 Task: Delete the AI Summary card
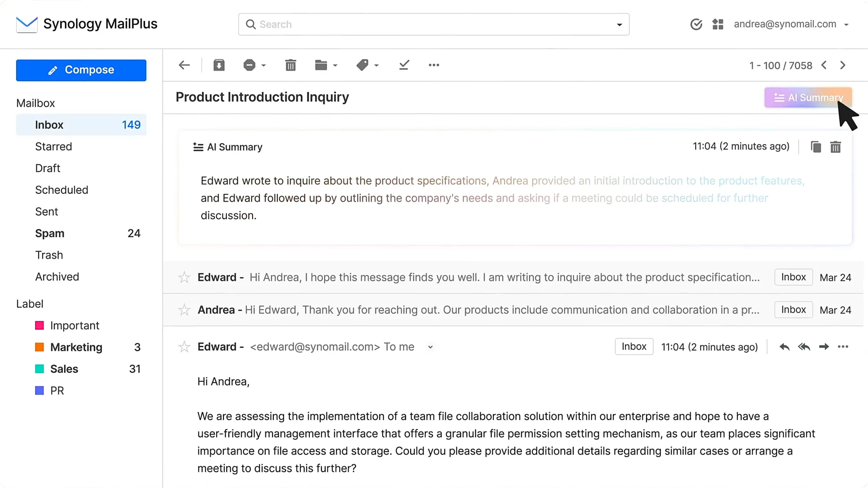coord(835,147)
